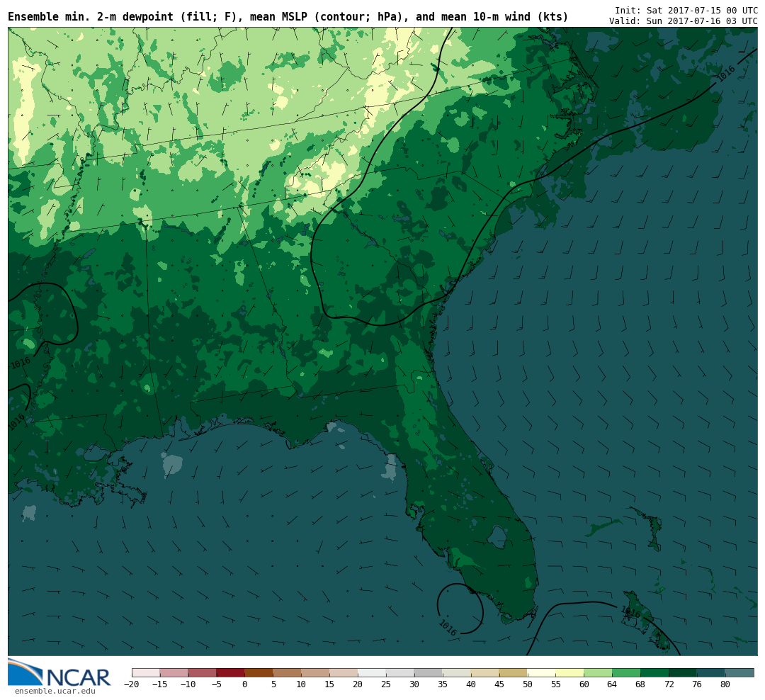
Task: Pick the -10 to -5 rose legend swatch
Action: coord(203,672)
